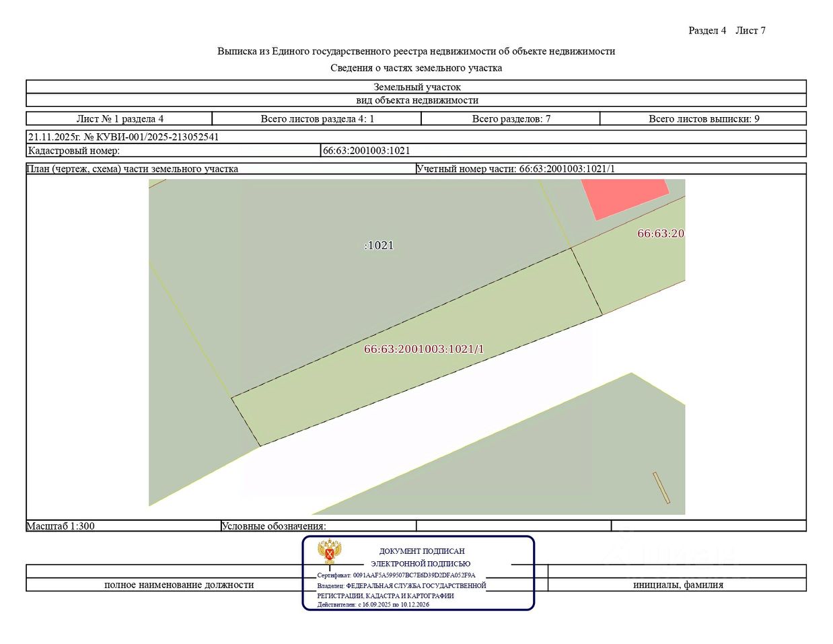Click the 'Всего листов раздела 4: 1' cell
The width and height of the screenshot is (833, 644).
pyautogui.click(x=317, y=119)
